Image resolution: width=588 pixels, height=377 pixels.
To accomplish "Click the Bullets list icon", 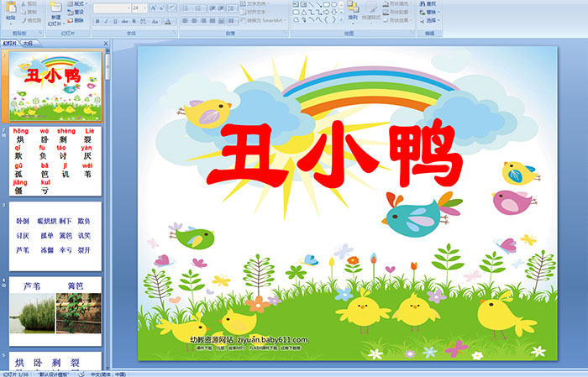I will click(186, 8).
